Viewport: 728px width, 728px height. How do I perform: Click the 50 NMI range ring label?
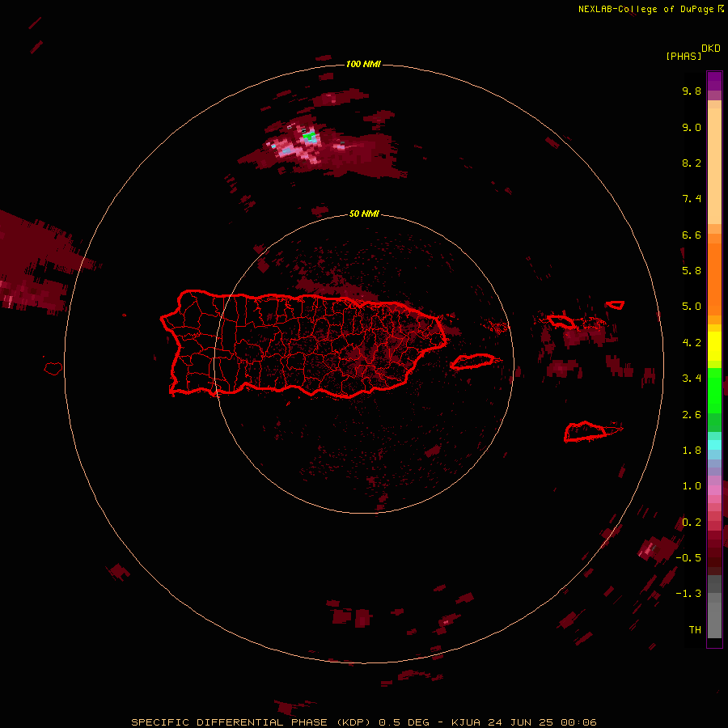[x=364, y=214]
